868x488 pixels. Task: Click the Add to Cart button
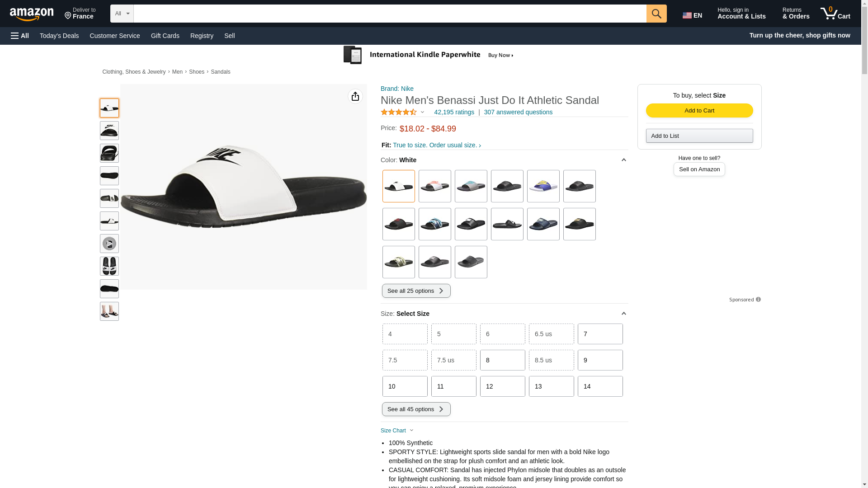pyautogui.click(x=699, y=111)
